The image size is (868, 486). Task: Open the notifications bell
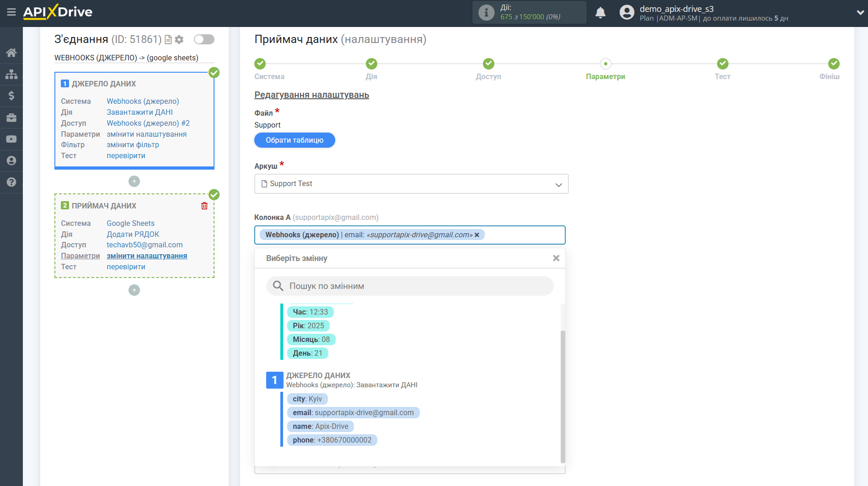pyautogui.click(x=600, y=12)
